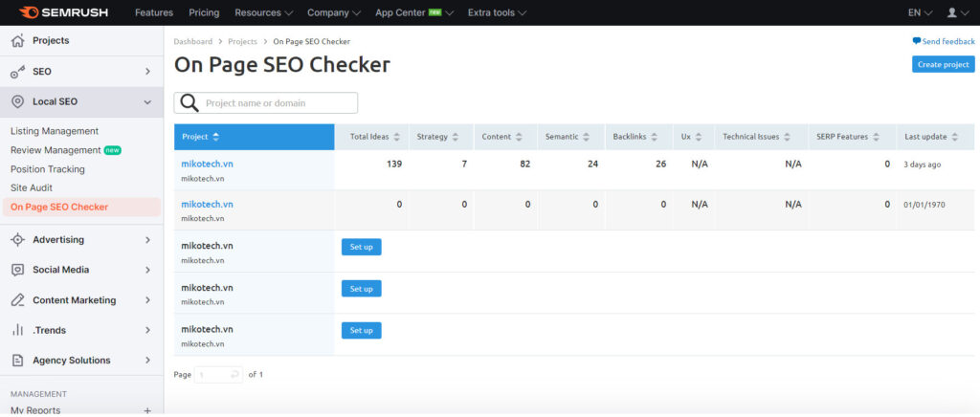Image resolution: width=980 pixels, height=417 pixels.
Task: Select On Page SEO Checker sidebar item
Action: (81, 208)
